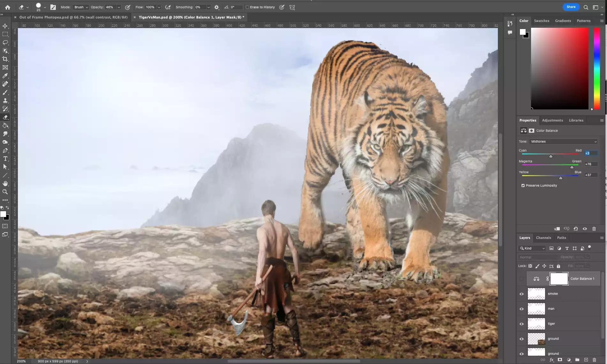Switch to the Channels tab

[x=543, y=238]
